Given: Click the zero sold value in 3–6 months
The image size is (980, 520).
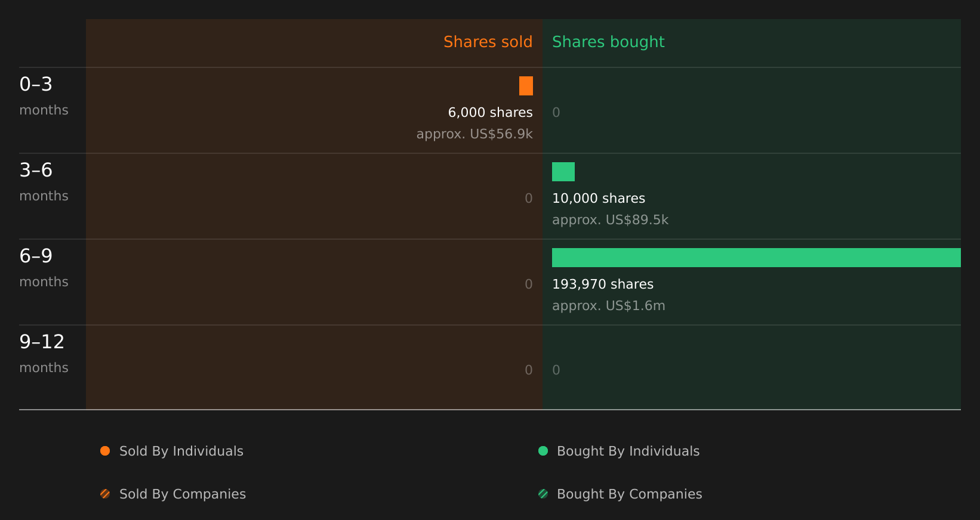Looking at the screenshot, I should 529,198.
